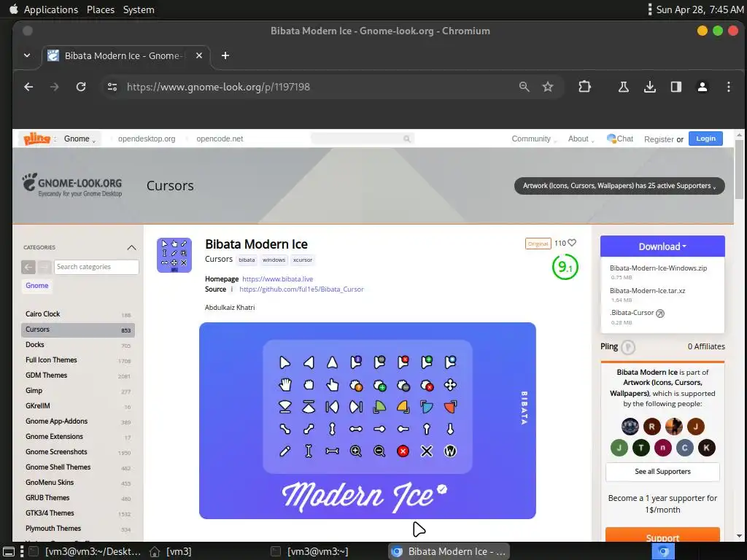Toggle the browser side panel icon
Screen dimensions: 747x560
676,87
